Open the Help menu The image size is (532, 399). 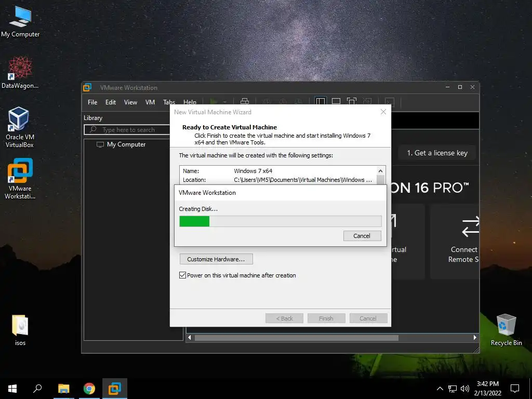tap(190, 102)
